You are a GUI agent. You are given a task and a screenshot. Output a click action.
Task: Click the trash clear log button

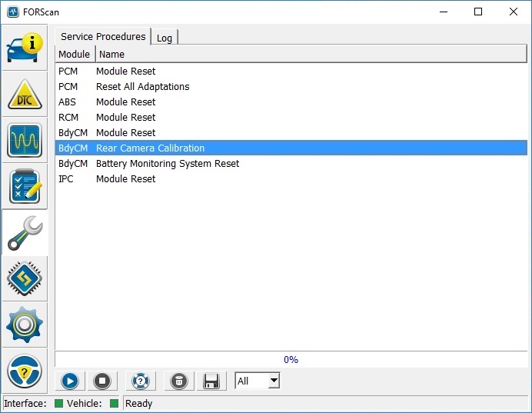(x=179, y=381)
